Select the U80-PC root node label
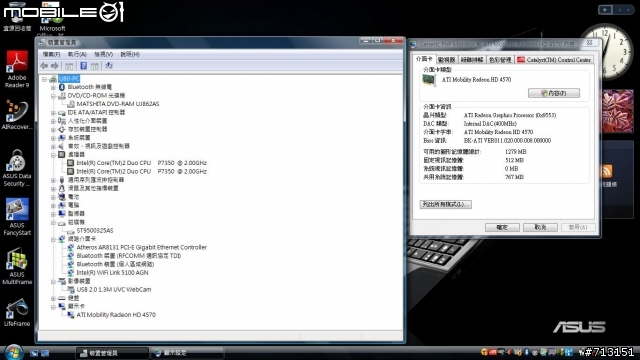Image resolution: width=640 pixels, height=360 pixels. coord(69,79)
